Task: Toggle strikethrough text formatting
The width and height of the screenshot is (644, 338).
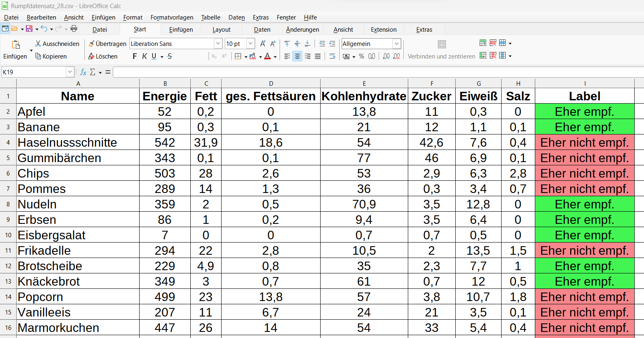Action: point(170,56)
